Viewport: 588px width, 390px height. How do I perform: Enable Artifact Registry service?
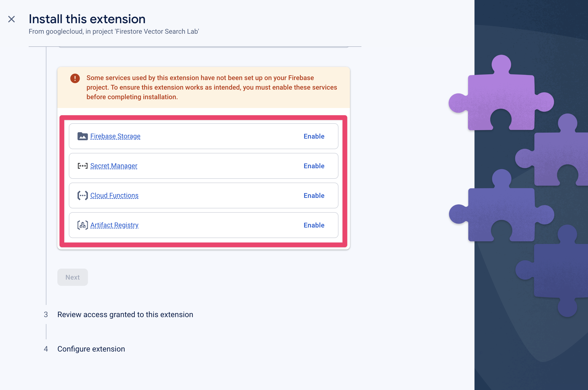click(313, 225)
